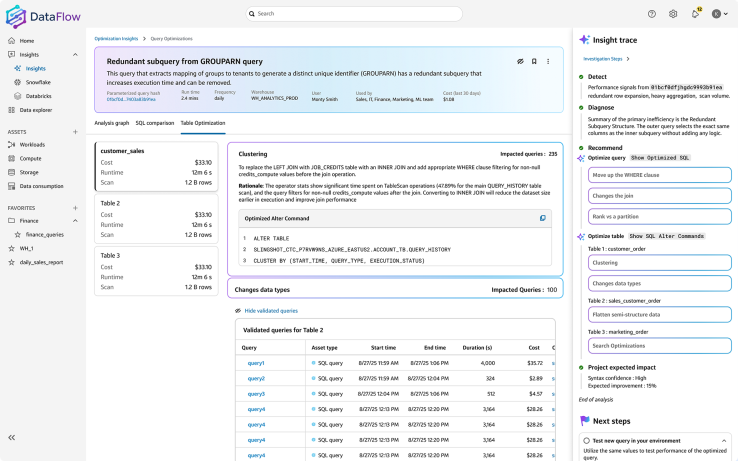This screenshot has width=738, height=461.
Task: Open the query1 link
Action: (256, 363)
